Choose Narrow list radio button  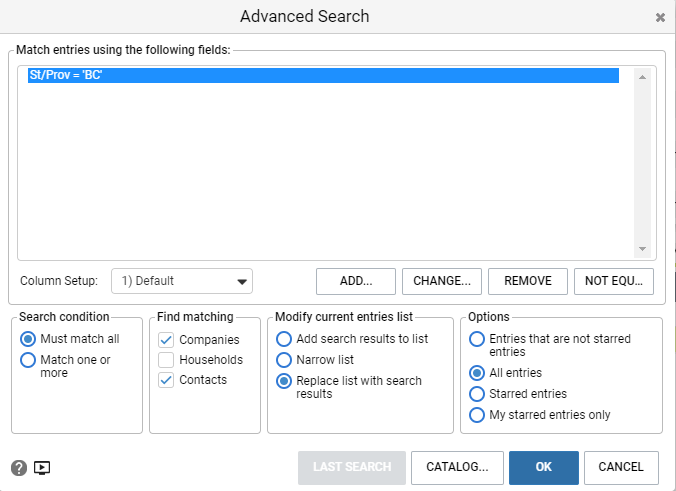point(284,360)
